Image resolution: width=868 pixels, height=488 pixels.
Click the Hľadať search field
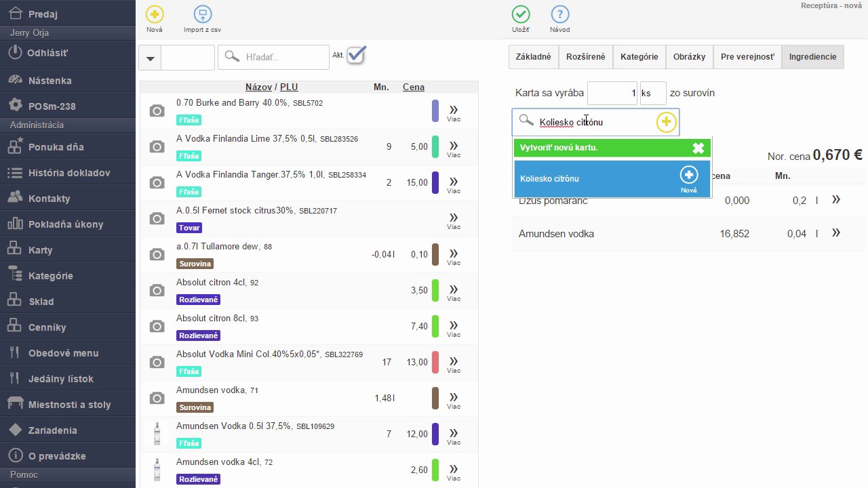[273, 58]
